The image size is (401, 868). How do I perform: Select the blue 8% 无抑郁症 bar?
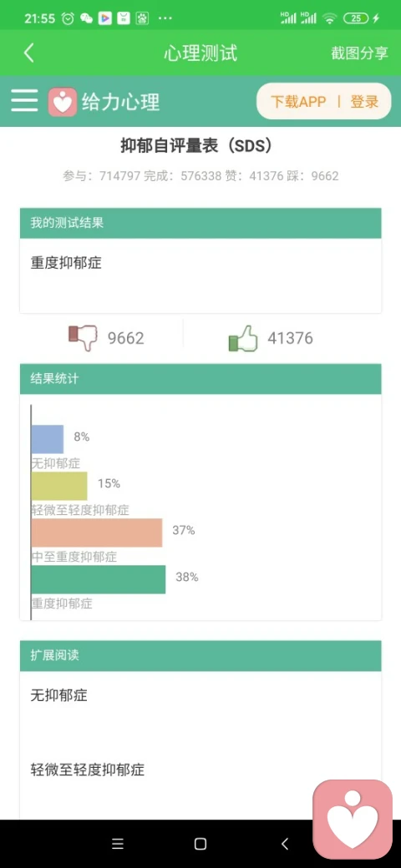pos(48,440)
